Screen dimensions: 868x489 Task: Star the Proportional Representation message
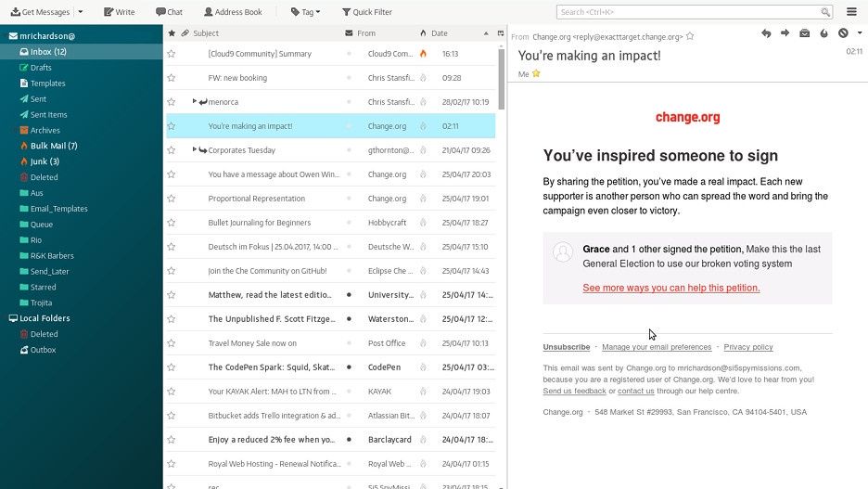pyautogui.click(x=172, y=199)
